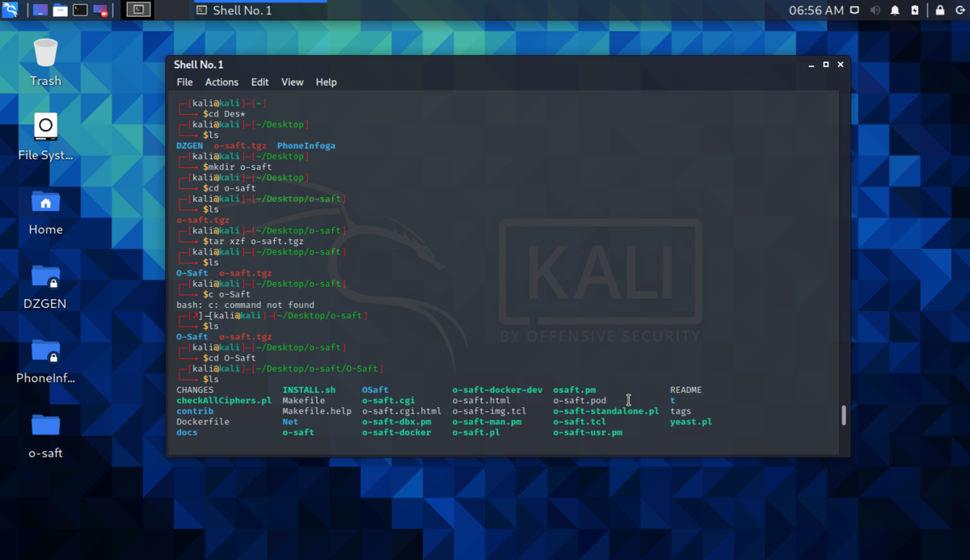Click the show desktop panel icon

40,11
